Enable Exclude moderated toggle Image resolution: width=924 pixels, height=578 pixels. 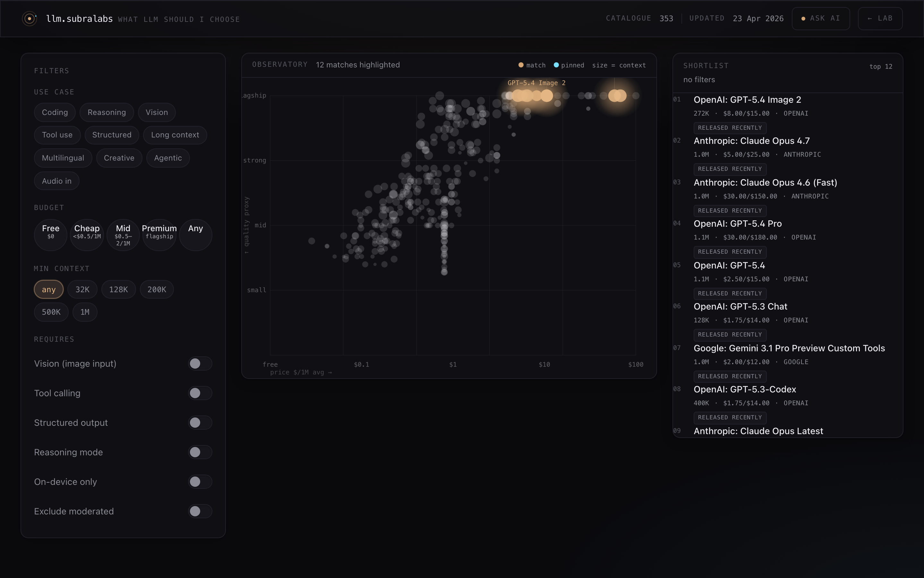[200, 511]
